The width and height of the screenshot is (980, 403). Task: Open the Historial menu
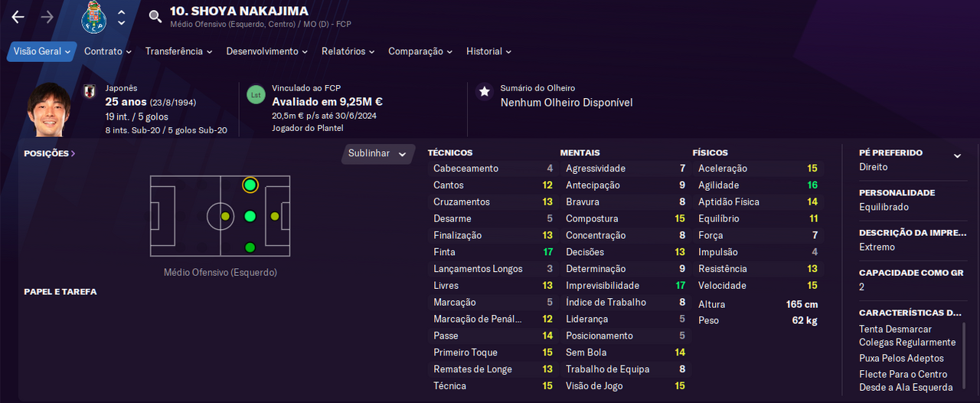(x=488, y=51)
